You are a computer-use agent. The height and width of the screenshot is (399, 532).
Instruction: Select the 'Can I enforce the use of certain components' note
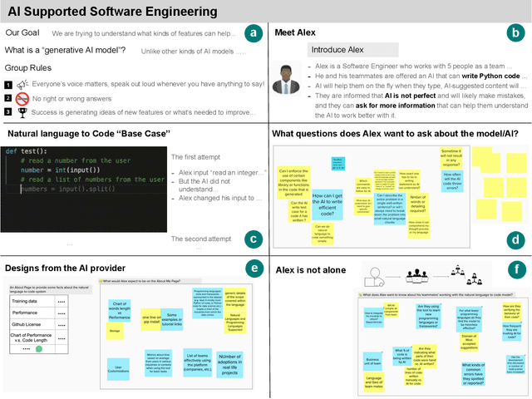pos(293,183)
